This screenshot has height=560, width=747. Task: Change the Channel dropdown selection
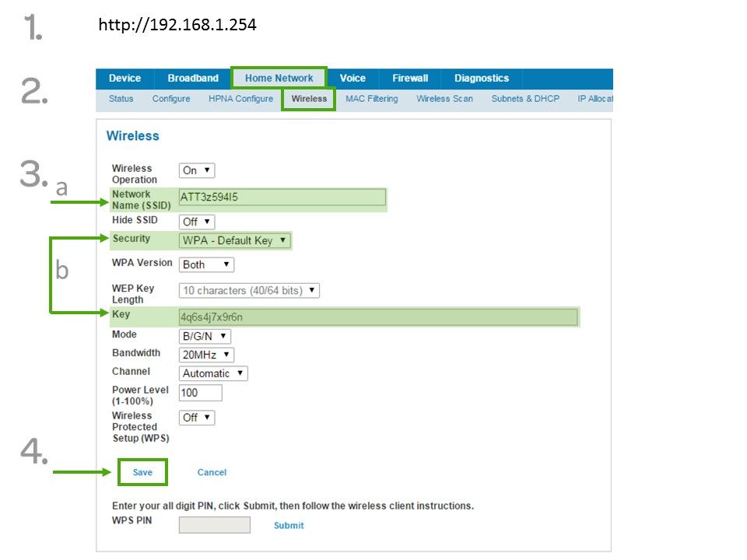coord(213,373)
